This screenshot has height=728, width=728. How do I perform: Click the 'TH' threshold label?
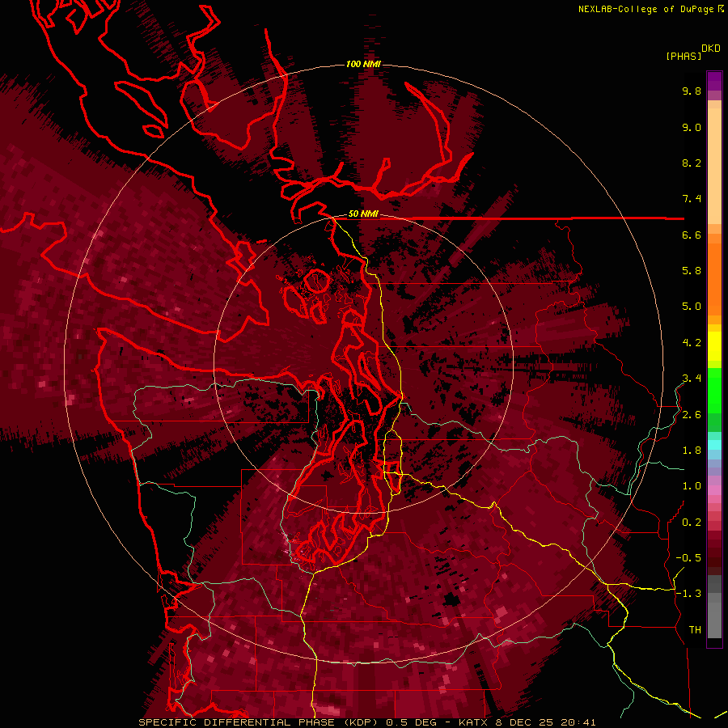click(x=695, y=630)
